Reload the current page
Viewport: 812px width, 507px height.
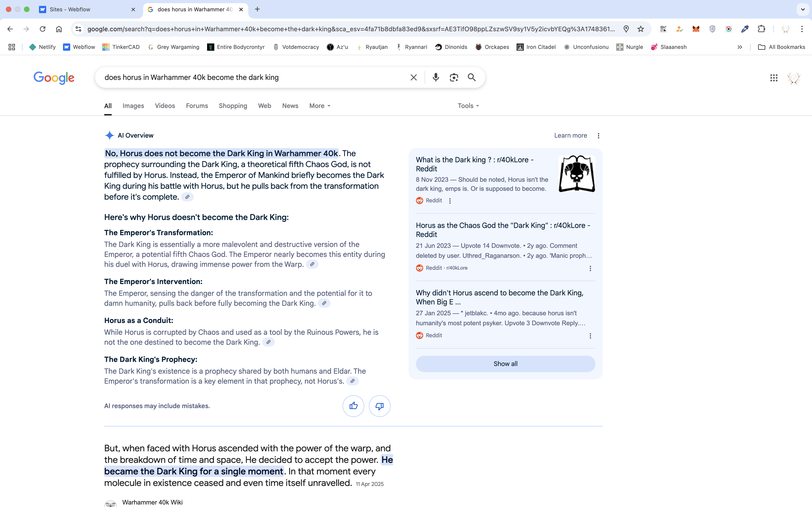point(43,29)
